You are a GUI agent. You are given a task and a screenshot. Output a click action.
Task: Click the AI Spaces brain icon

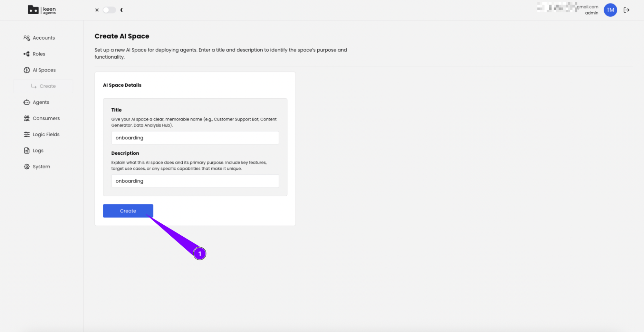27,70
